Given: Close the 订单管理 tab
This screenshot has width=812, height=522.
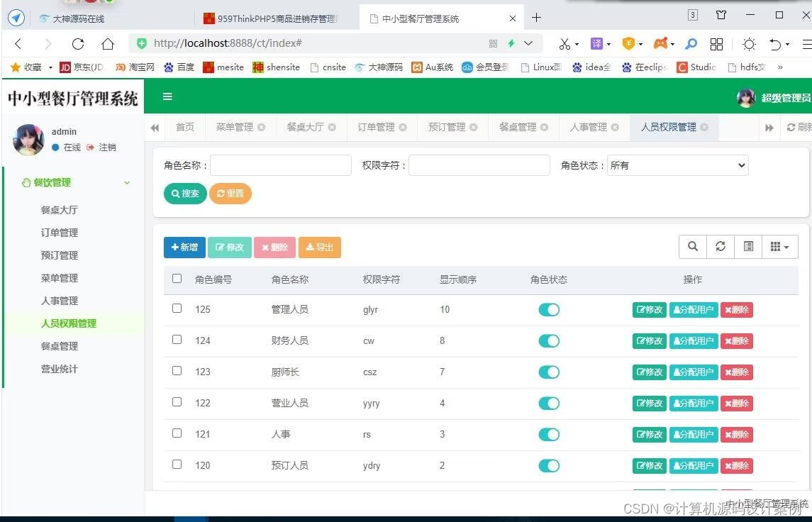Looking at the screenshot, I should 403,127.
